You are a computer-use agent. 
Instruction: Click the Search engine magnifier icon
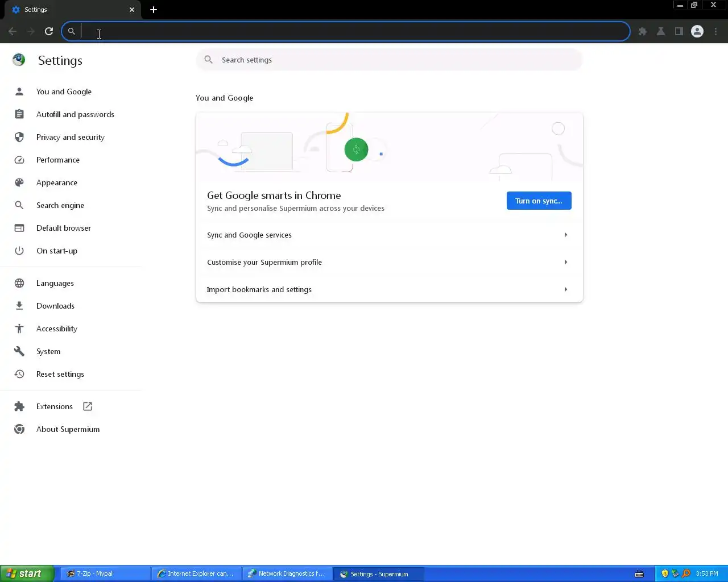tap(19, 205)
